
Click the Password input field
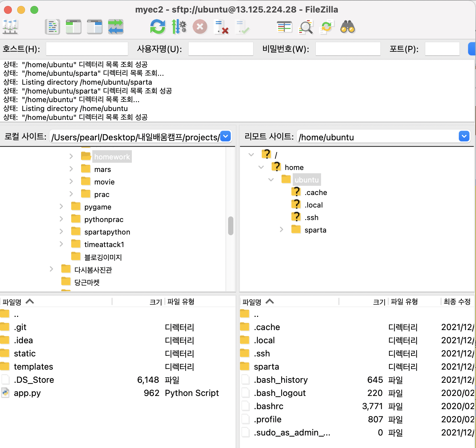[348, 49]
